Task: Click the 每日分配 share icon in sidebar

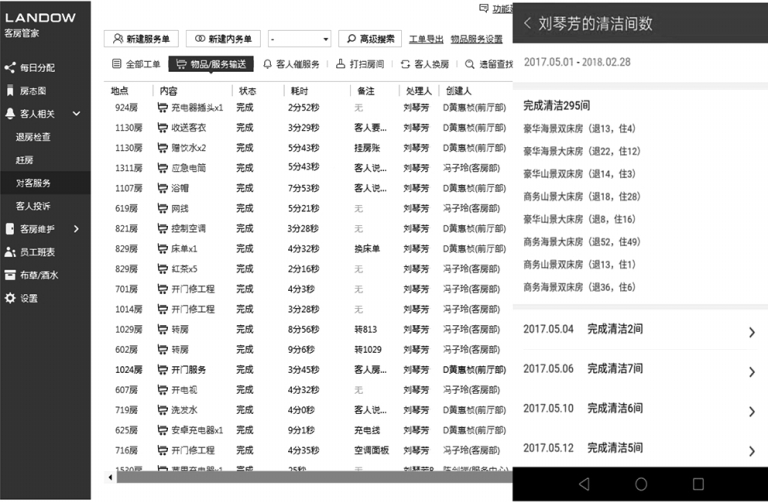Action: click(10, 68)
